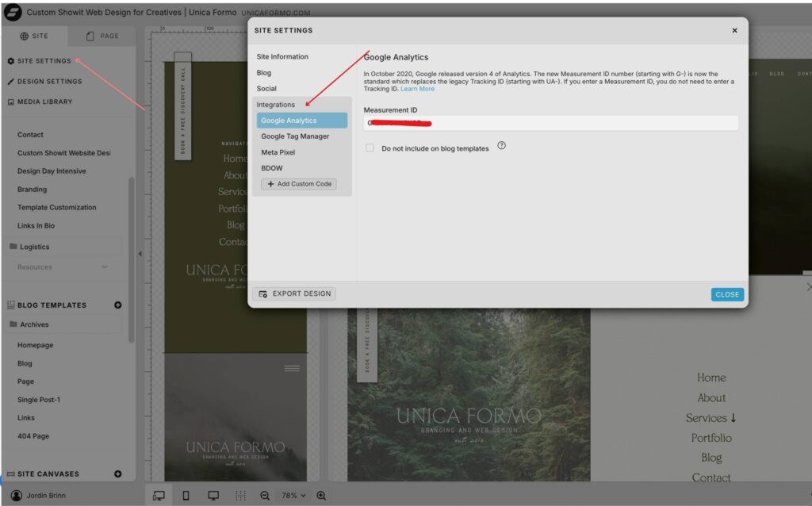This screenshot has height=506, width=812.
Task: Switch to the Page tab
Action: pos(102,36)
